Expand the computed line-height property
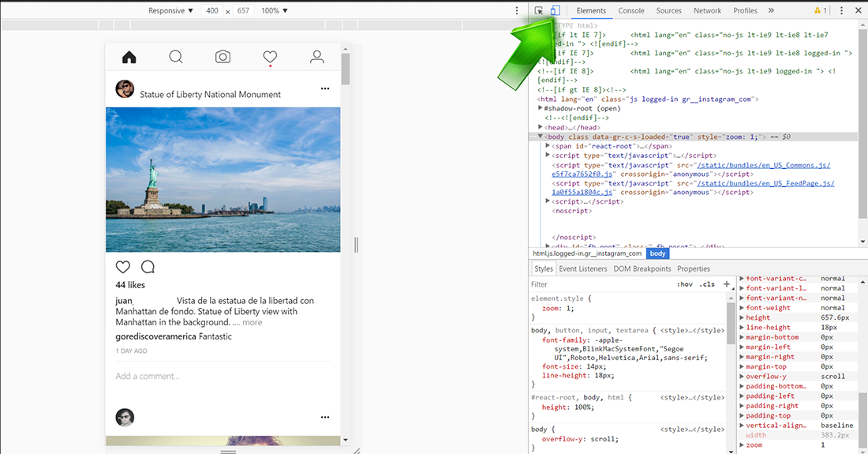Image resolution: width=868 pixels, height=454 pixels. [743, 327]
